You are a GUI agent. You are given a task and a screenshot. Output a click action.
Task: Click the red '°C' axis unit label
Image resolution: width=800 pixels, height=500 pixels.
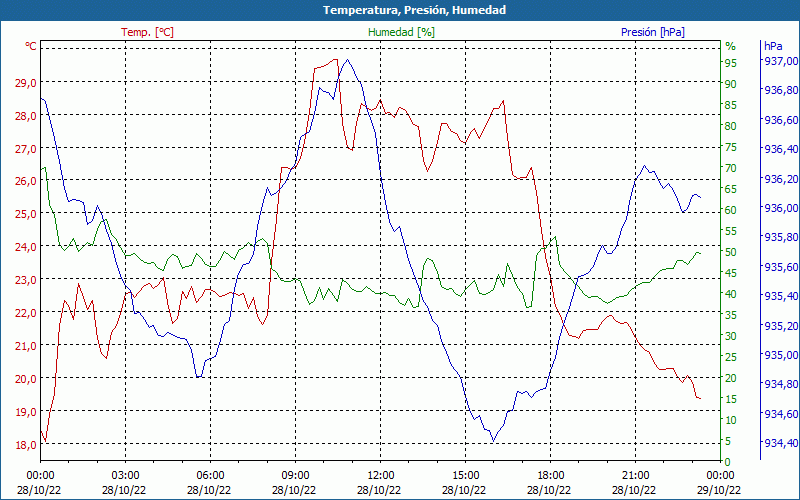tap(31, 46)
